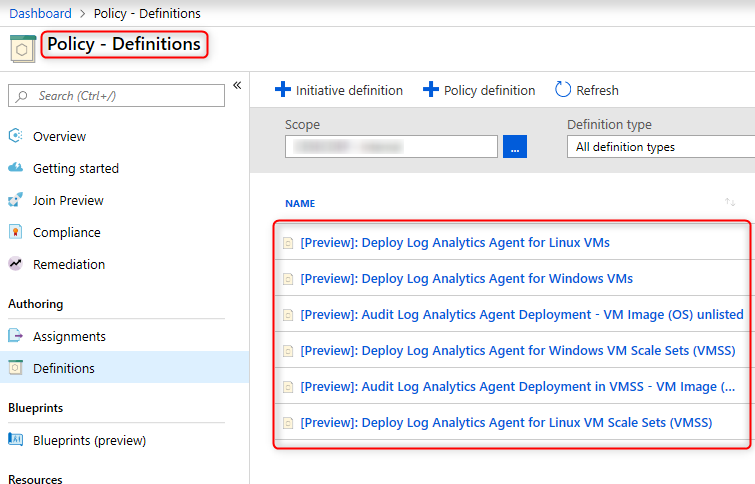The width and height of the screenshot is (755, 484).
Task: Open Join Preview page
Action: pyautogui.click(x=68, y=200)
